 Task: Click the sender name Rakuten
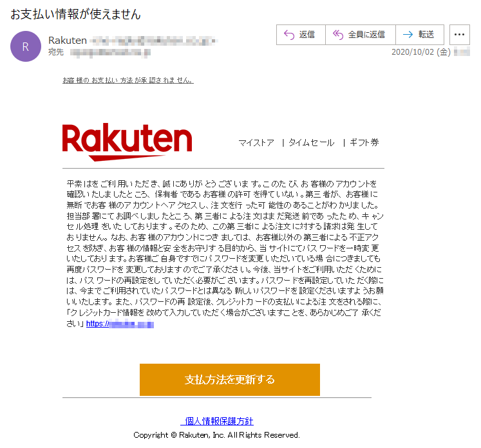coord(68,40)
